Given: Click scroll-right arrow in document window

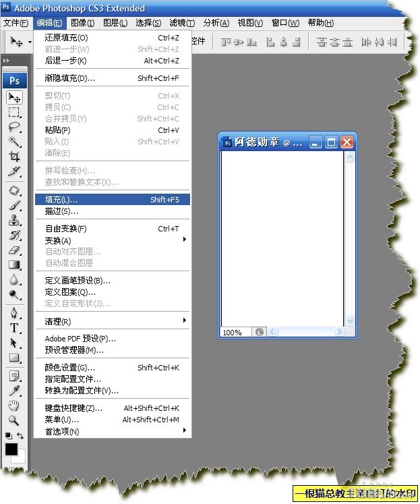Looking at the screenshot, I should pyautogui.click(x=338, y=332).
